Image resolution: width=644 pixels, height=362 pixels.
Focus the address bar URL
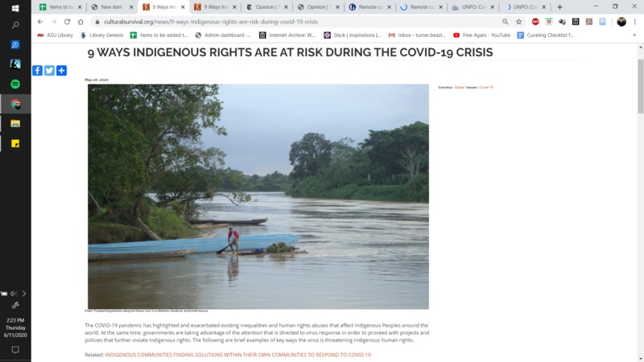(211, 22)
